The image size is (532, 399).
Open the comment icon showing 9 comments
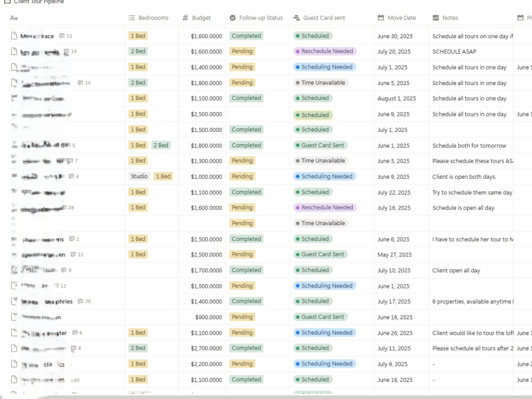[x=64, y=270]
